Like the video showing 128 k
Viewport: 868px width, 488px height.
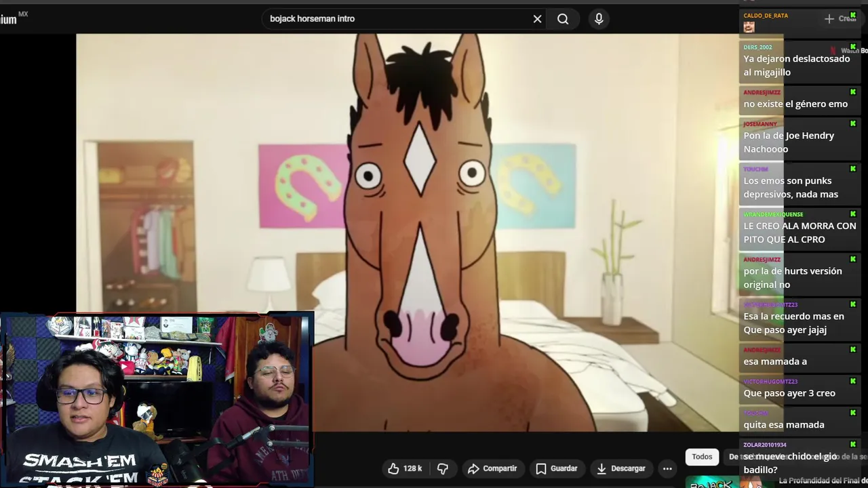click(405, 468)
